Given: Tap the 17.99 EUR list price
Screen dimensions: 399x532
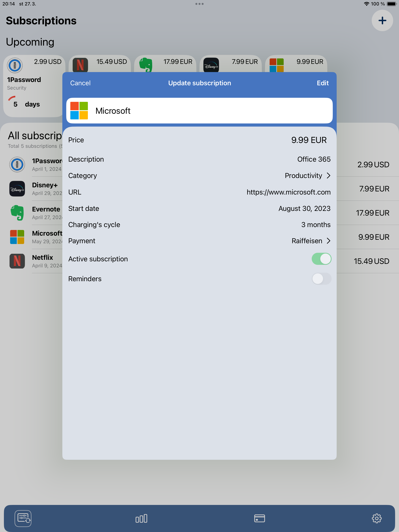Looking at the screenshot, I should (x=373, y=213).
